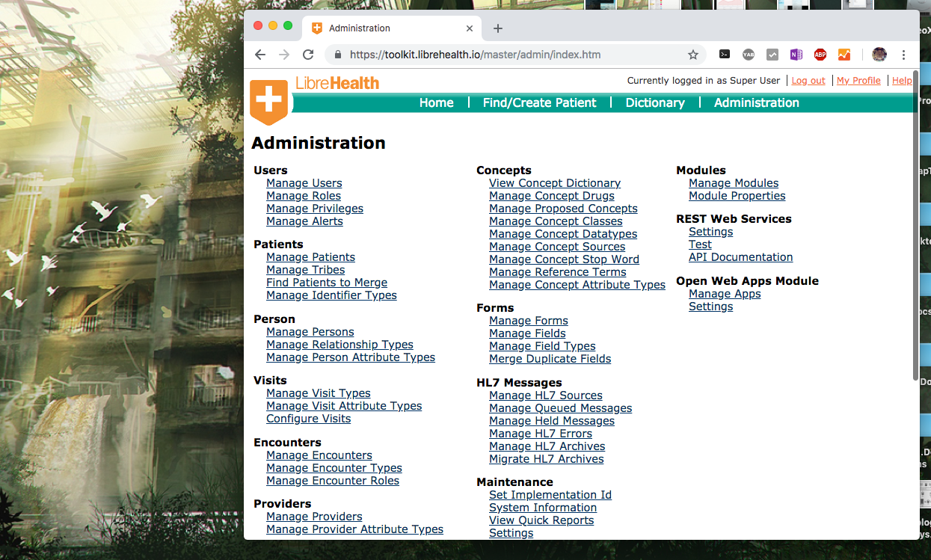The image size is (931, 560).
Task: Open a new browser tab
Action: [498, 28]
